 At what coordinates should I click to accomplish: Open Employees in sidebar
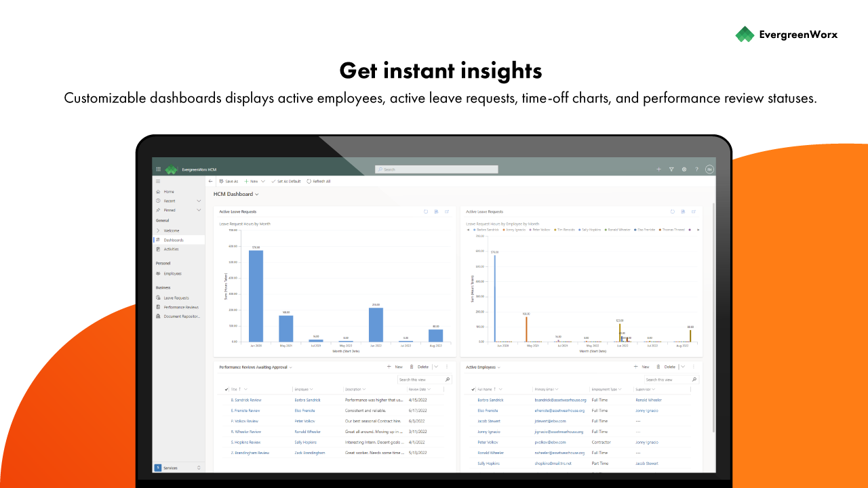[x=172, y=274]
